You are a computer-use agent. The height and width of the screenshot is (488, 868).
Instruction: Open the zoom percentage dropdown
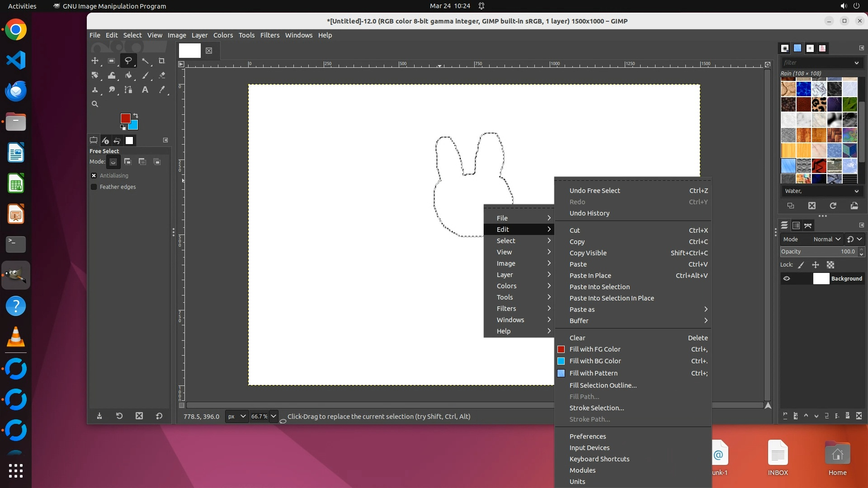pyautogui.click(x=274, y=416)
